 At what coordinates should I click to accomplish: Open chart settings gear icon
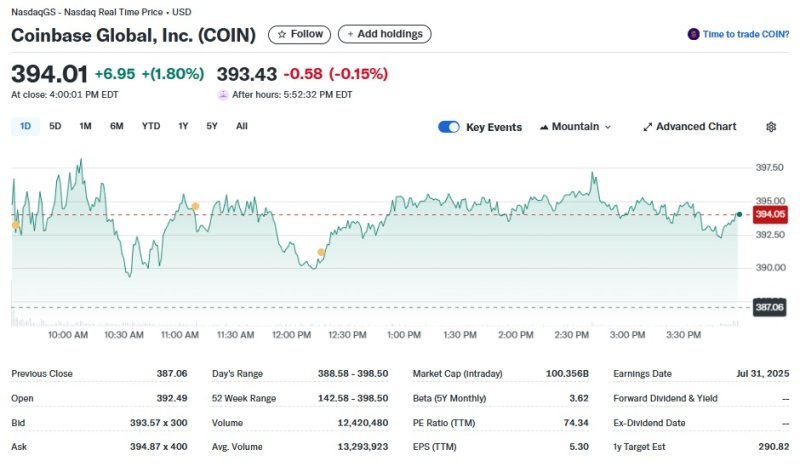click(x=771, y=127)
